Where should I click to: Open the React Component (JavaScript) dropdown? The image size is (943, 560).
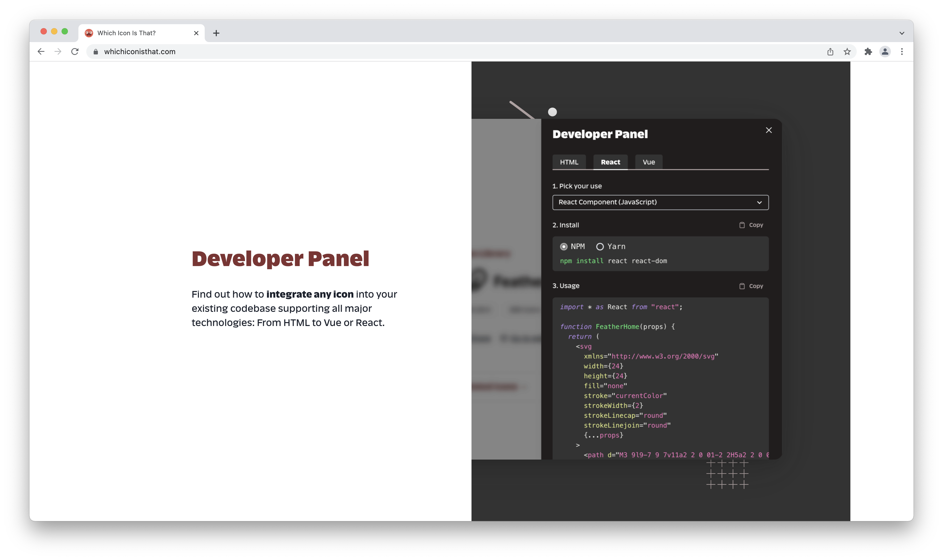coord(660,202)
